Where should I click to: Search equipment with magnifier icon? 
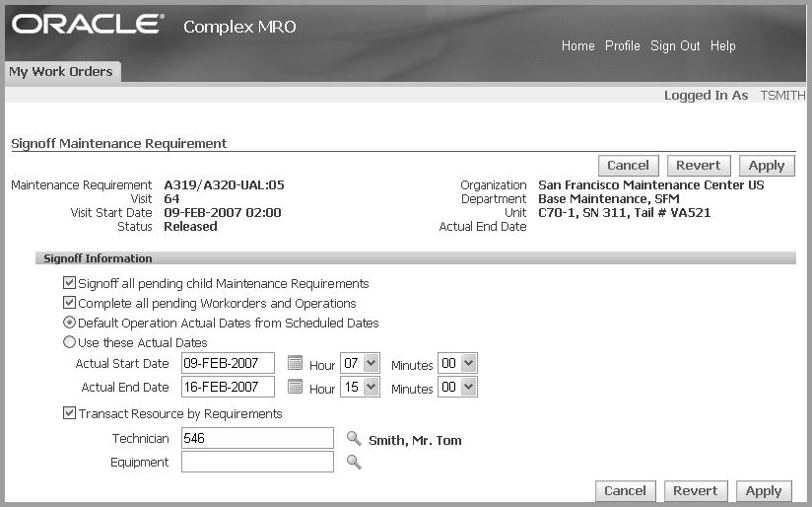354,462
